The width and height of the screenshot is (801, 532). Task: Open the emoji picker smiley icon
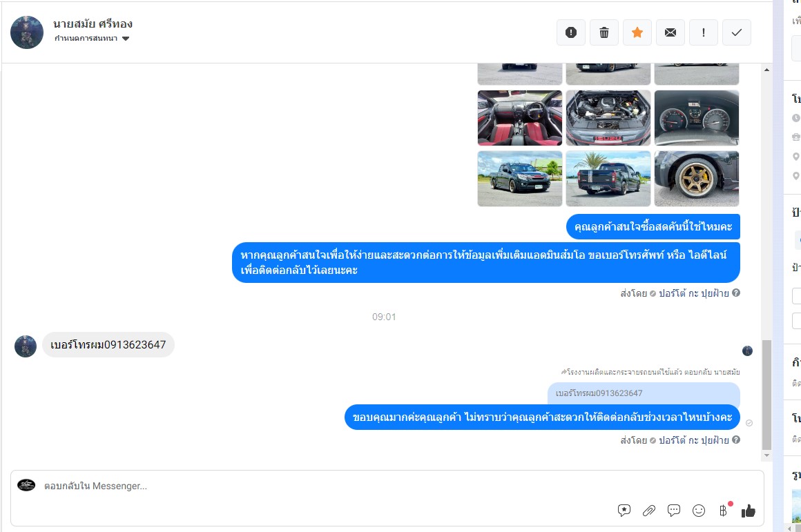click(x=698, y=510)
